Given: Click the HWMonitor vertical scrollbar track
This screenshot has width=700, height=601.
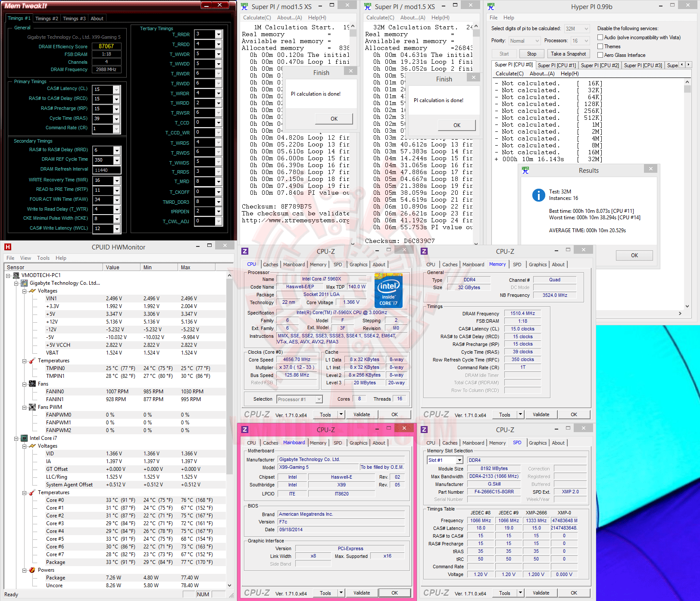Looking at the screenshot, I should coord(229,430).
